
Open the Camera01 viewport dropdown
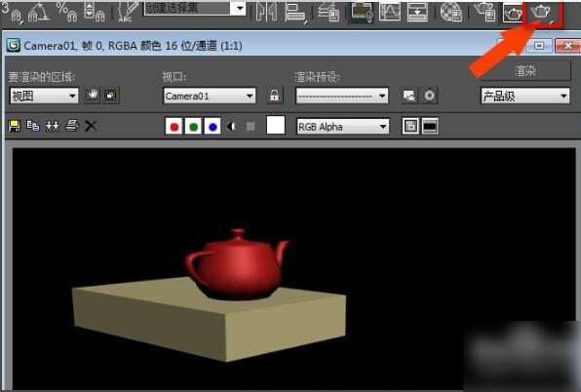pos(210,96)
